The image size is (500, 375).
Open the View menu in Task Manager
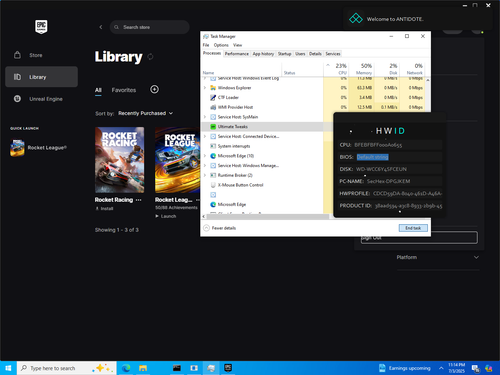(x=237, y=45)
